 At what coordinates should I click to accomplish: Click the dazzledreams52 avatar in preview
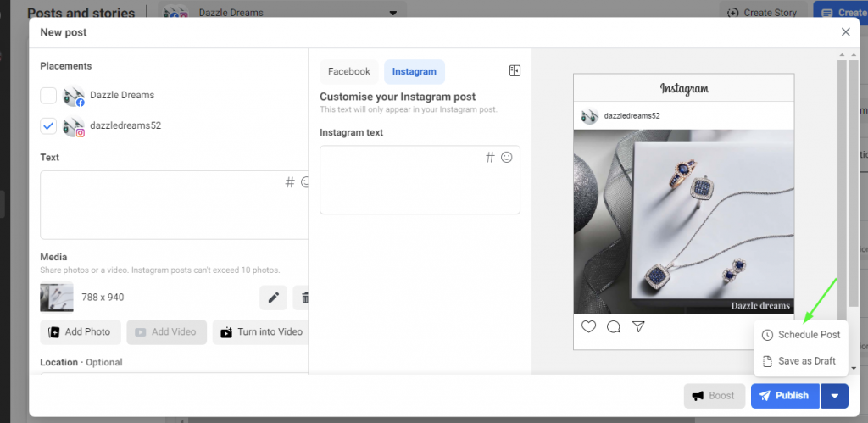click(x=590, y=116)
